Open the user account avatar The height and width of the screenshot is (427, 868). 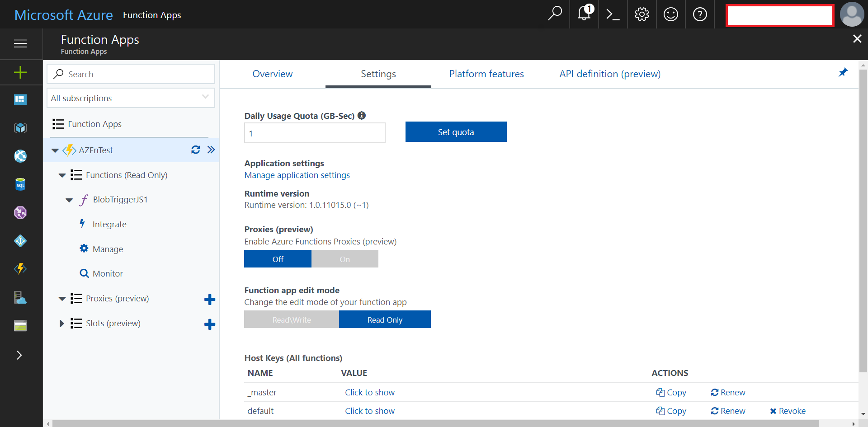pyautogui.click(x=852, y=14)
